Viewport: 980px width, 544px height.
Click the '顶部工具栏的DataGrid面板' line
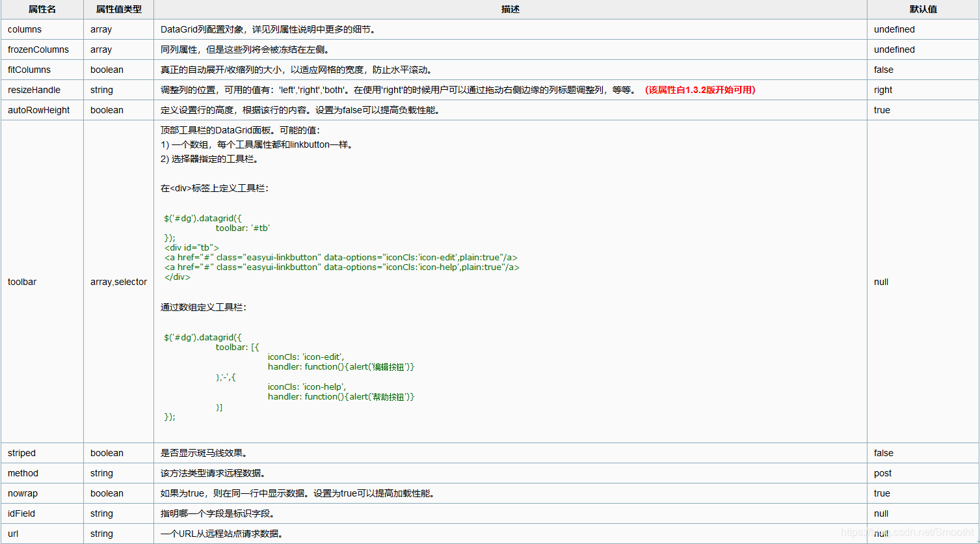click(x=240, y=130)
